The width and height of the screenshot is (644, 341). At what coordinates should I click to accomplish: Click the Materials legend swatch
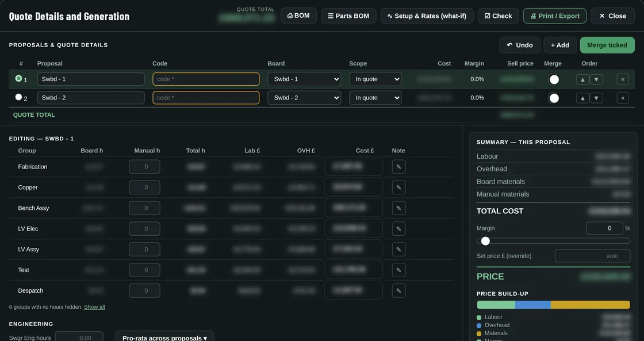point(479,333)
